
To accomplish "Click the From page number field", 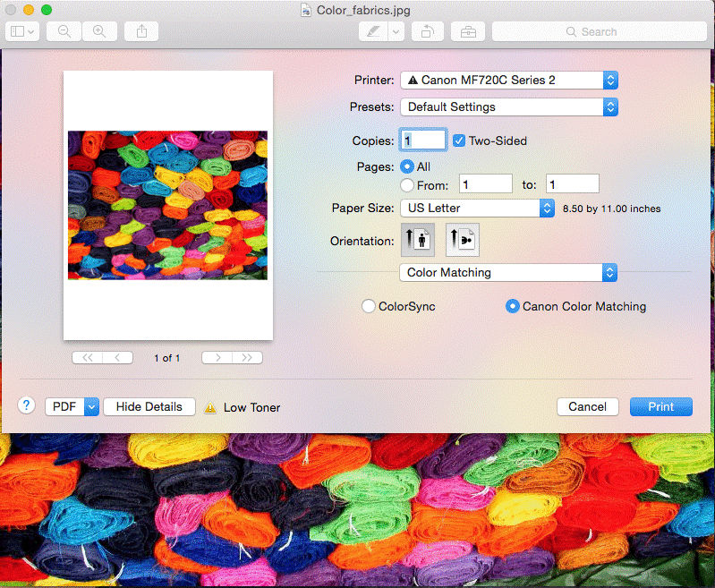I will (x=486, y=184).
